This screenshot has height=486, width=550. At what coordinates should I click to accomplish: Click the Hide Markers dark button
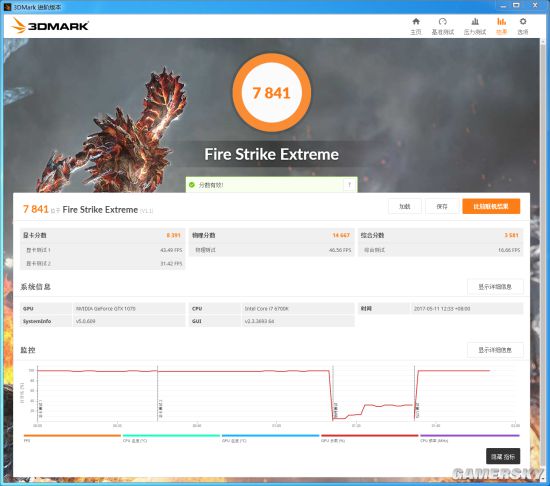pyautogui.click(x=503, y=457)
